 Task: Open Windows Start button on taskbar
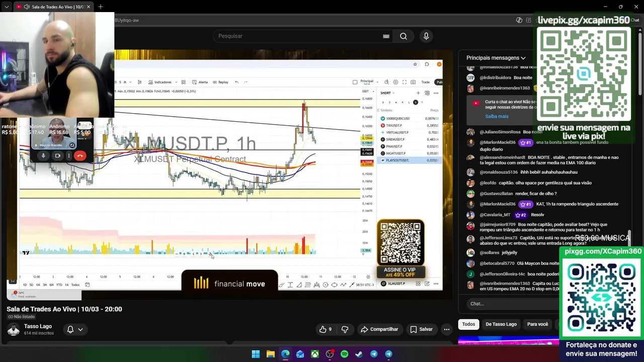point(256,354)
